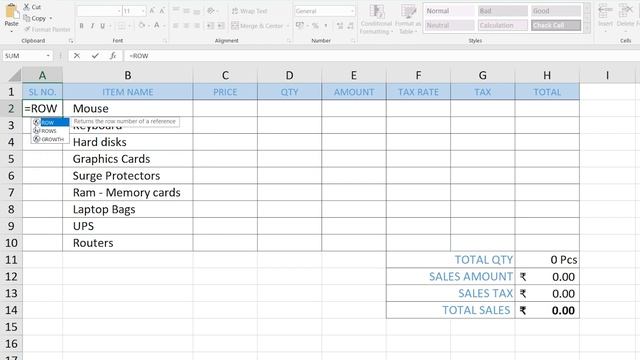The height and width of the screenshot is (360, 640).
Task: Click the Percent Style icon
Action: point(315,26)
